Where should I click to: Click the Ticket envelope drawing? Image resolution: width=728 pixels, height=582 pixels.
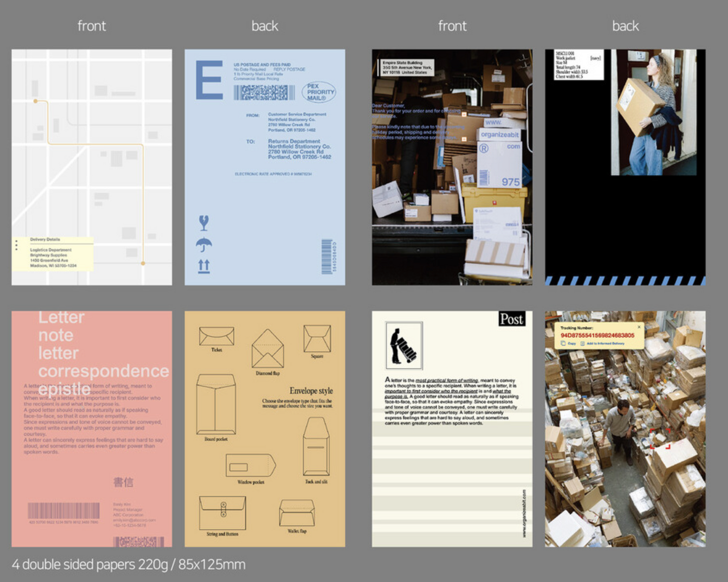coord(217,336)
